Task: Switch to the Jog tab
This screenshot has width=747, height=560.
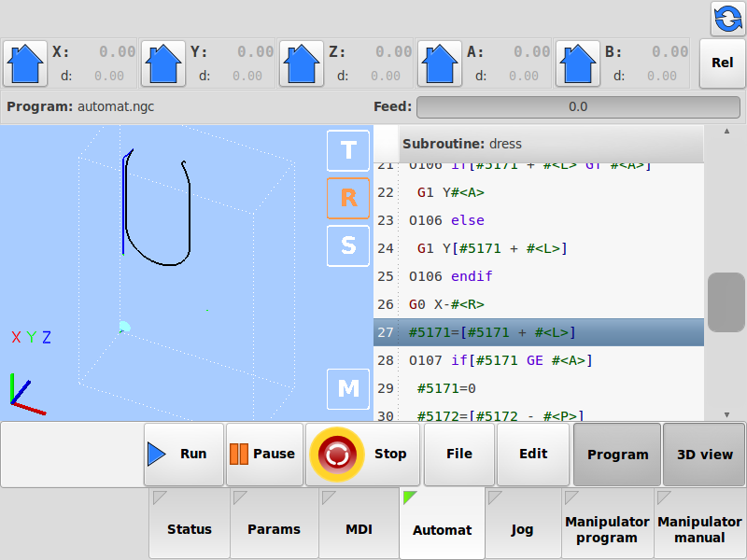Action: coord(523,524)
